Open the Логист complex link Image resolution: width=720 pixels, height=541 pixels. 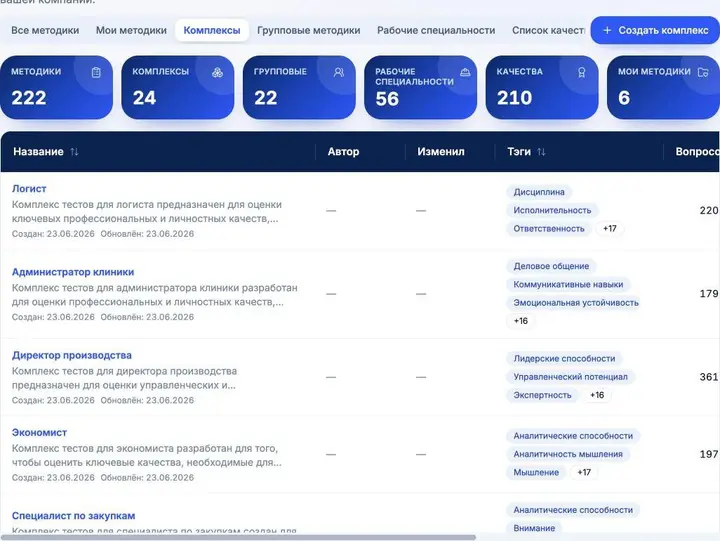(29, 189)
